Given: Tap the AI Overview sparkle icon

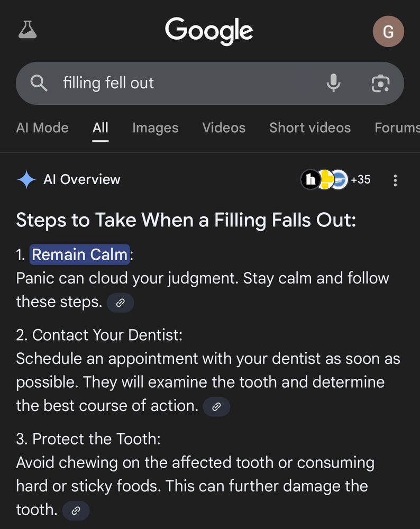Looking at the screenshot, I should point(26,180).
